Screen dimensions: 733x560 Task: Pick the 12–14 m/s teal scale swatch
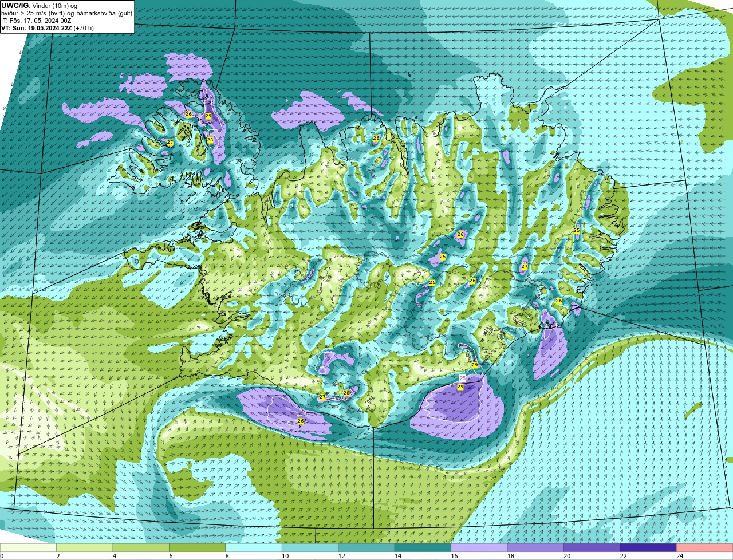click(366, 548)
